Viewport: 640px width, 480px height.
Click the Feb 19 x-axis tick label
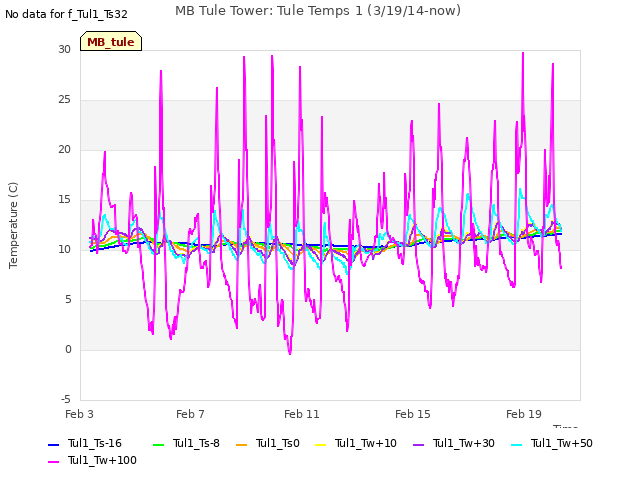[x=524, y=414]
